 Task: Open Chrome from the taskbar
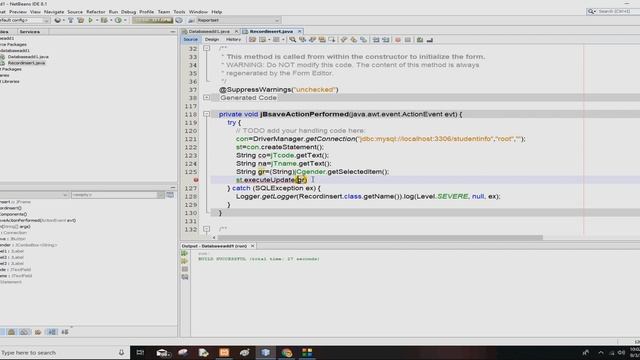click(287, 352)
